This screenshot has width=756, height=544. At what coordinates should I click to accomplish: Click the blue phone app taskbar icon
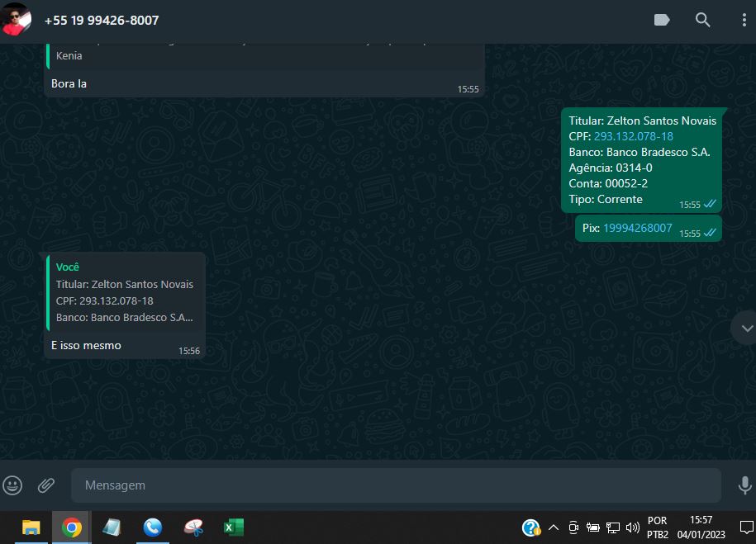[x=152, y=527]
